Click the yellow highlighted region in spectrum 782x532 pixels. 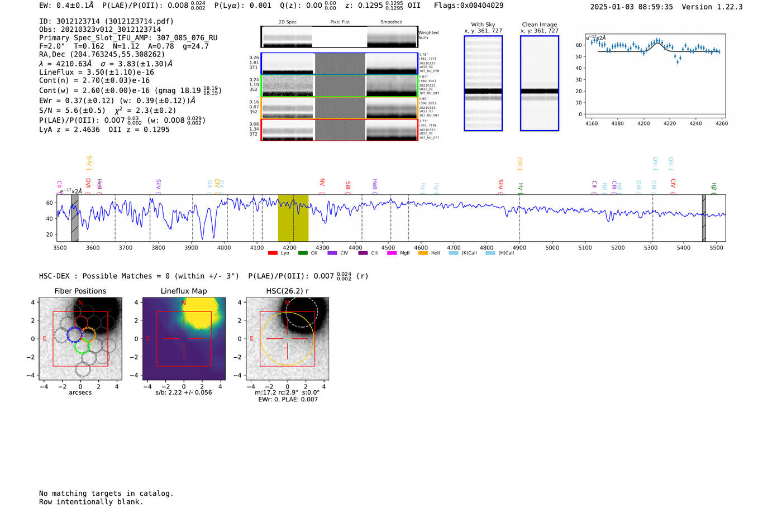[x=293, y=218]
